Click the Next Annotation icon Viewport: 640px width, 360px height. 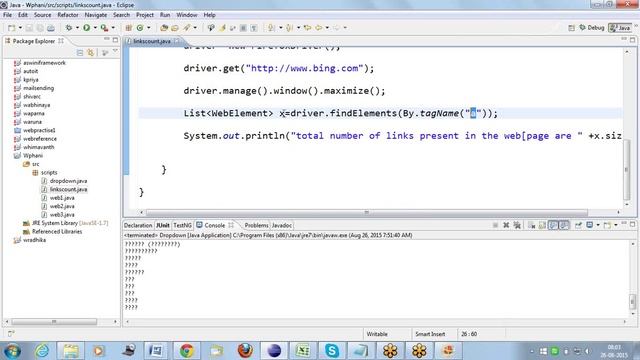271,28
